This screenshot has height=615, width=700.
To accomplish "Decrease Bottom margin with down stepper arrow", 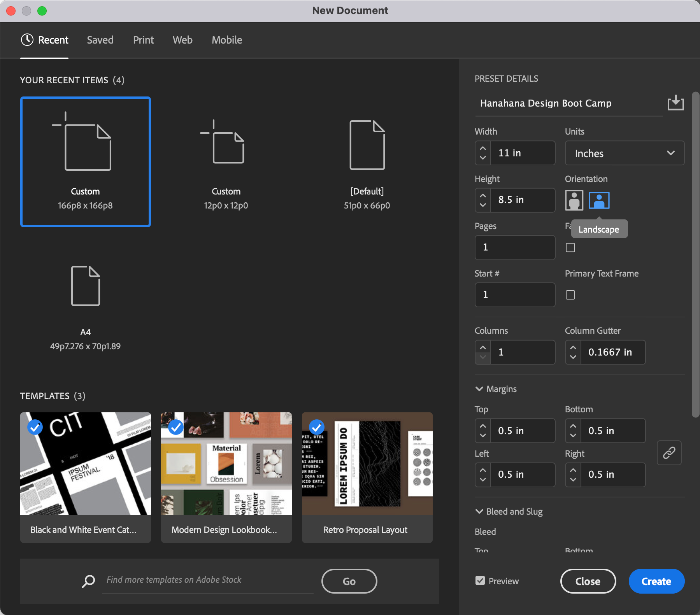I will [x=573, y=435].
